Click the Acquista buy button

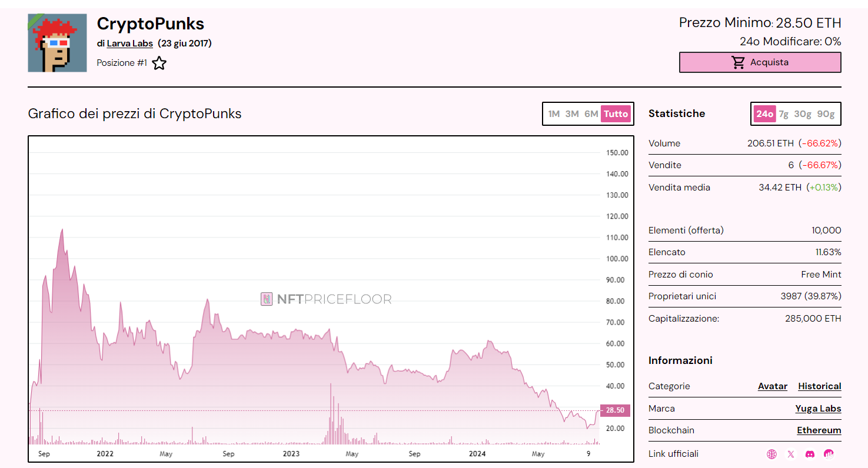(x=760, y=62)
